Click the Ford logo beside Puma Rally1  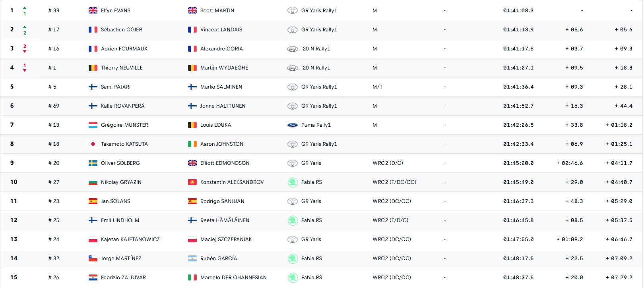293,125
